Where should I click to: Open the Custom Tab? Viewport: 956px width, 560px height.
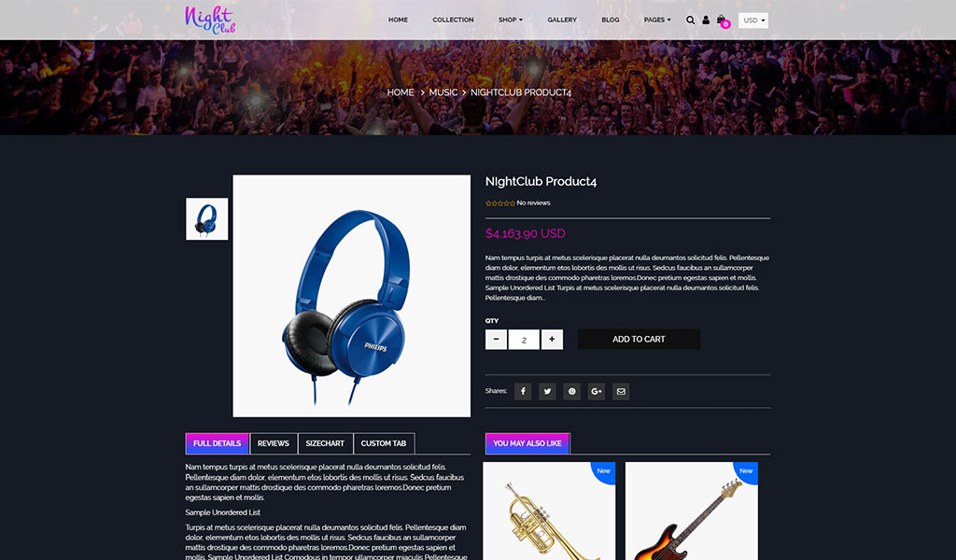click(x=384, y=443)
